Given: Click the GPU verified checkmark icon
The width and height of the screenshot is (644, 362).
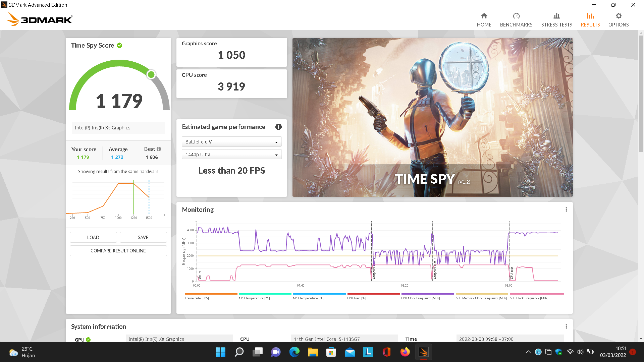Looking at the screenshot, I should pos(88,340).
